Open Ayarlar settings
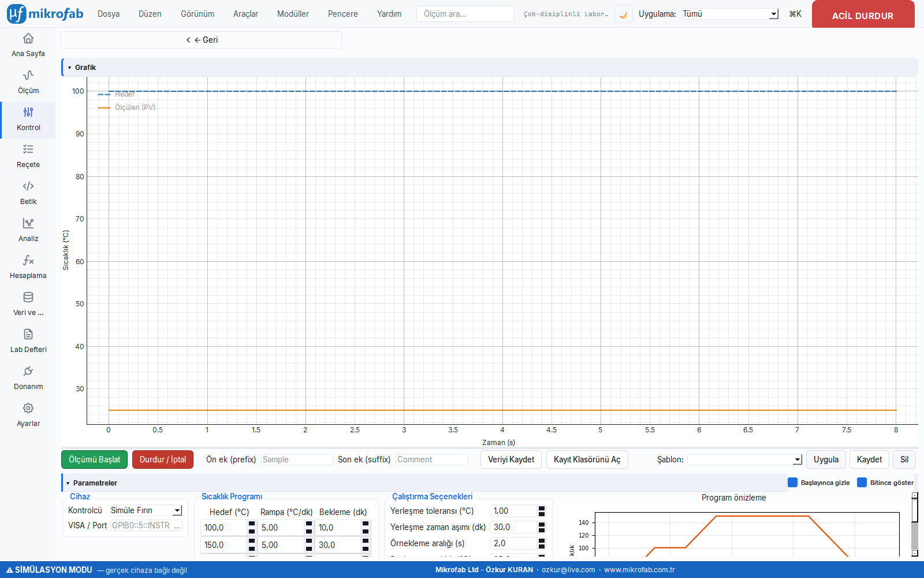This screenshot has width=924, height=578. 28,416
